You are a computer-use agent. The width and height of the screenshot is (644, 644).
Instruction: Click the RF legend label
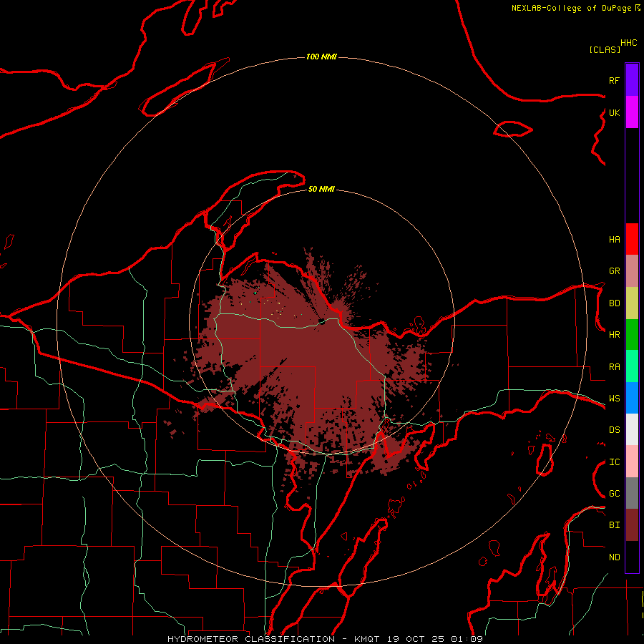(614, 80)
